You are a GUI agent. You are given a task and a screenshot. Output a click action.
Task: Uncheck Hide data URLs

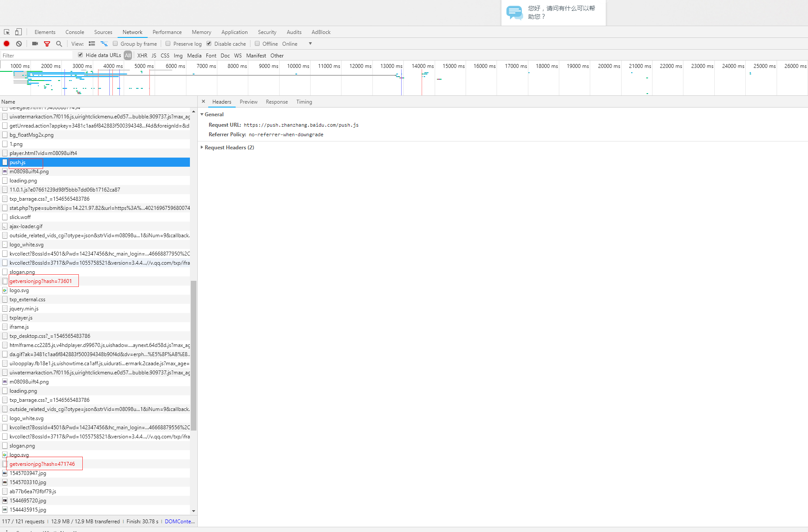click(x=81, y=55)
